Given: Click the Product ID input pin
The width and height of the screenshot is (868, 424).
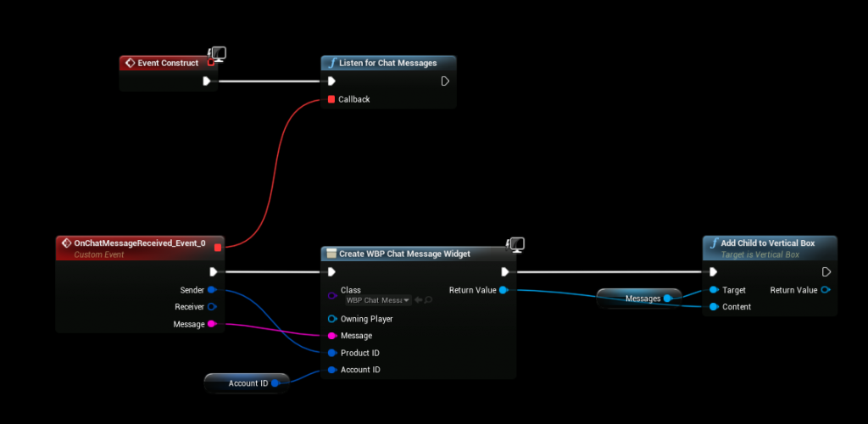Looking at the screenshot, I should [x=331, y=353].
